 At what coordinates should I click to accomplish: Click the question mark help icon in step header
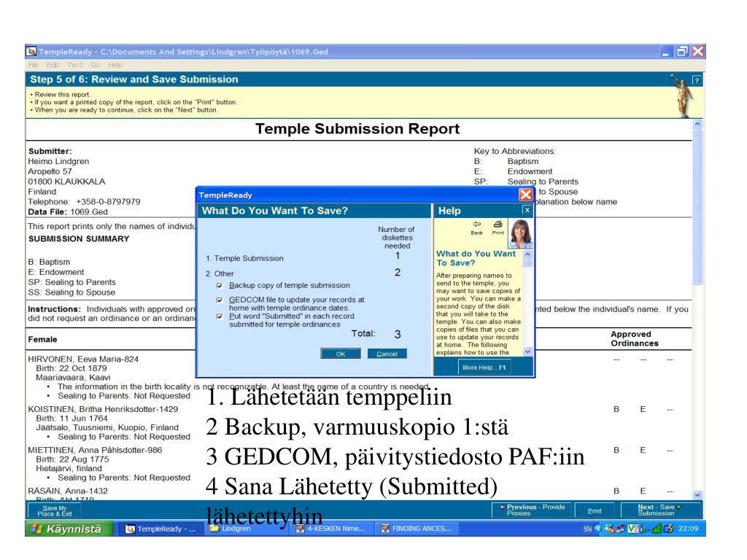tap(697, 80)
